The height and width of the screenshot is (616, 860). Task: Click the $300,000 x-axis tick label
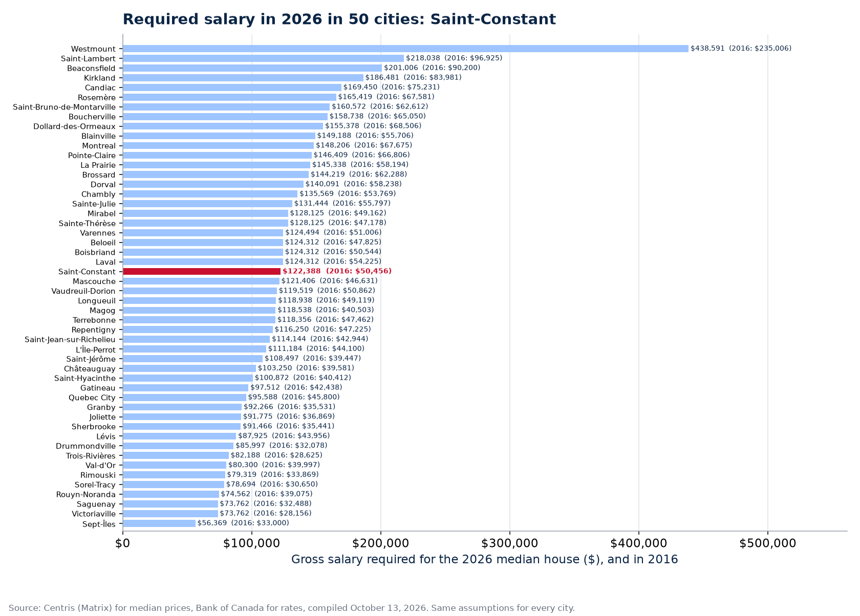510,543
